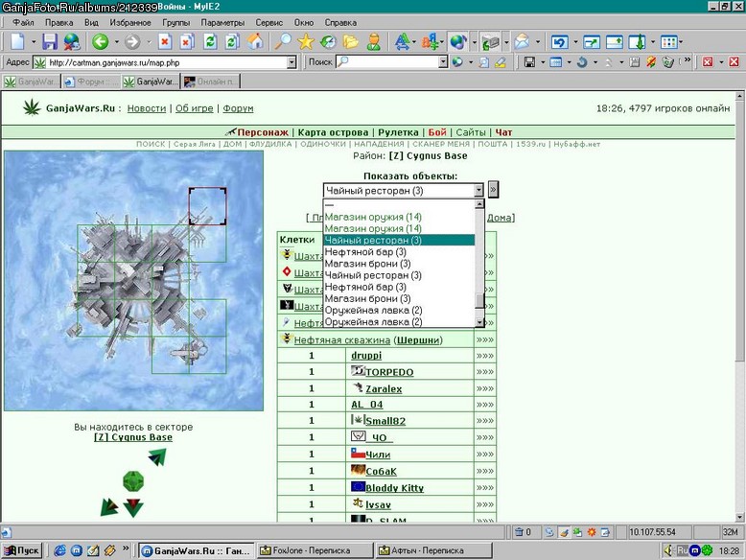Click the highlighter icon on search bar
746x560 pixels.
click(x=500, y=62)
